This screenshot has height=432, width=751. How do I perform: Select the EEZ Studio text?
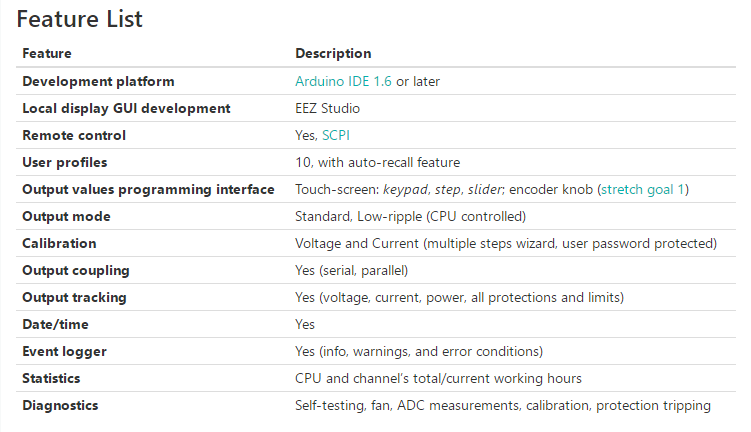(328, 109)
